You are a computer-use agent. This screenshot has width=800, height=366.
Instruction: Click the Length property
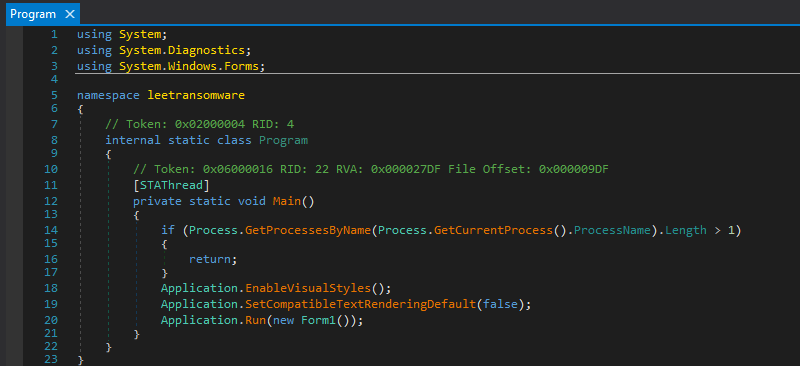click(686, 230)
